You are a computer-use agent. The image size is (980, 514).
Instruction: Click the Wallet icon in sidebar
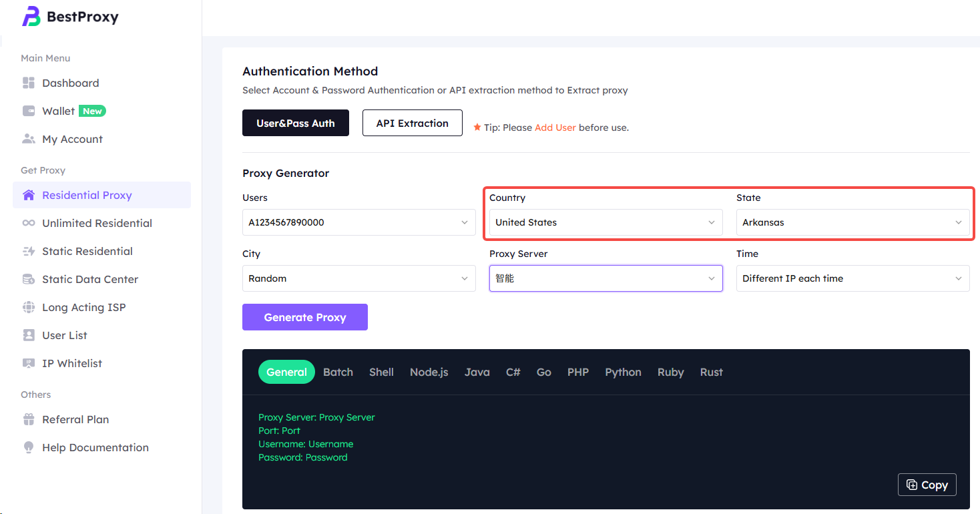coord(29,111)
